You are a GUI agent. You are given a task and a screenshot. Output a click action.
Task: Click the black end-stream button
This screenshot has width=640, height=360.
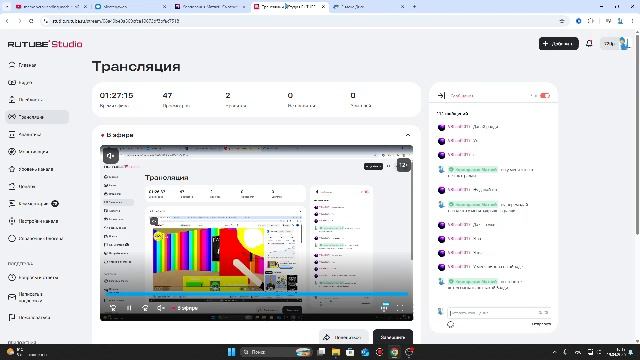(393, 337)
